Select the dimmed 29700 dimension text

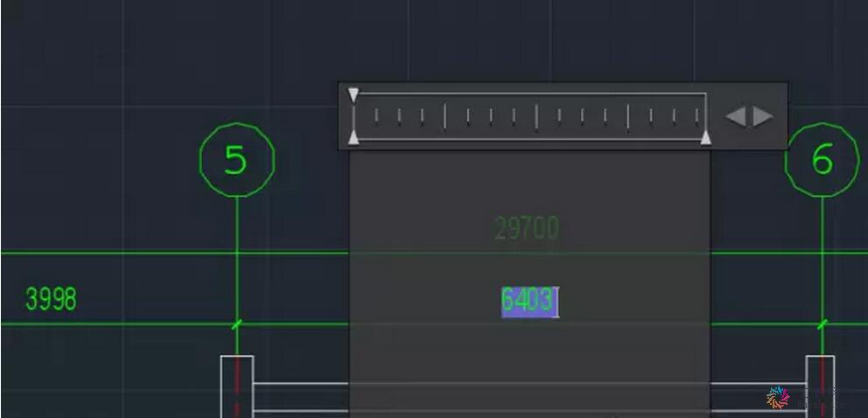[527, 228]
